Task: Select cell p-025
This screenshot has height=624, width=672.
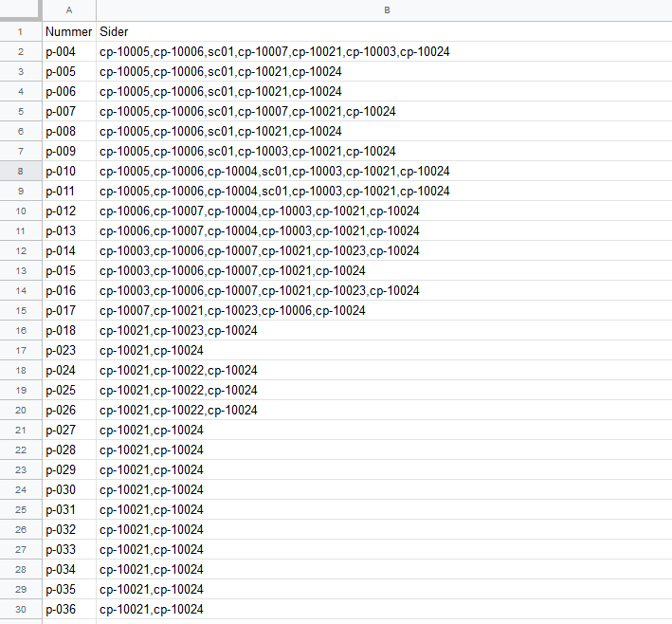Action: tap(69, 391)
